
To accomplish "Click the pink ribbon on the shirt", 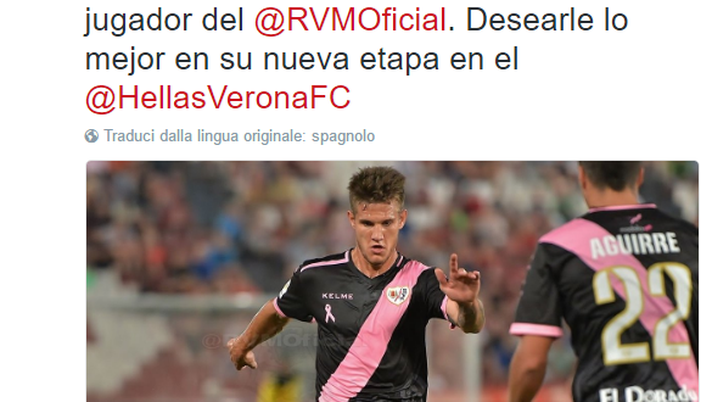I will tap(329, 313).
